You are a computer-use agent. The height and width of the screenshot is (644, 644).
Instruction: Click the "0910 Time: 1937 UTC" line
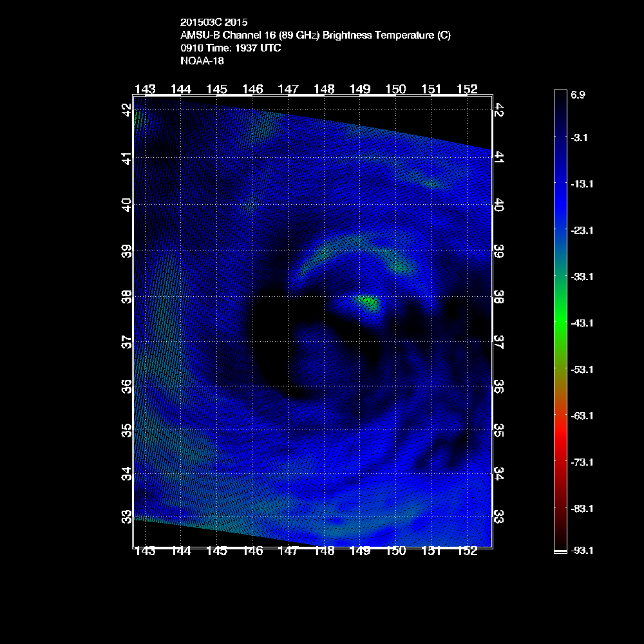pyautogui.click(x=231, y=48)
